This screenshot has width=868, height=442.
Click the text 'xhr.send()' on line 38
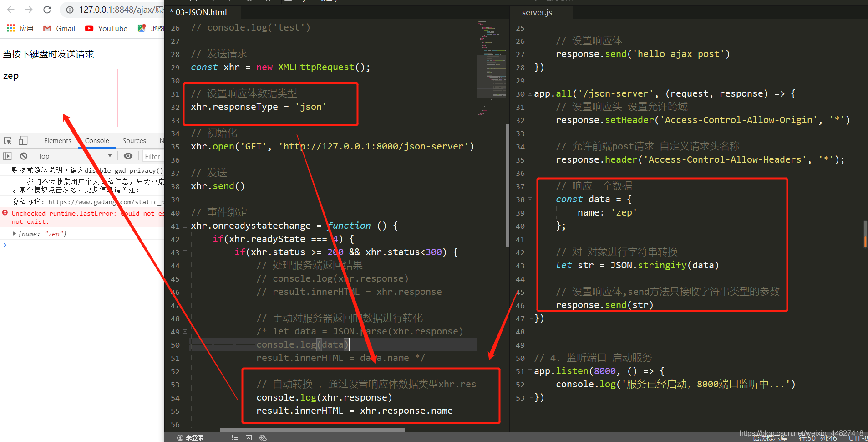tap(218, 186)
